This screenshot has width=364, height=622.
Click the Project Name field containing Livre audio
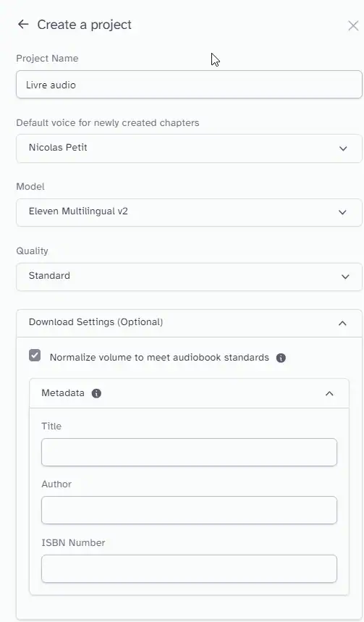(189, 85)
